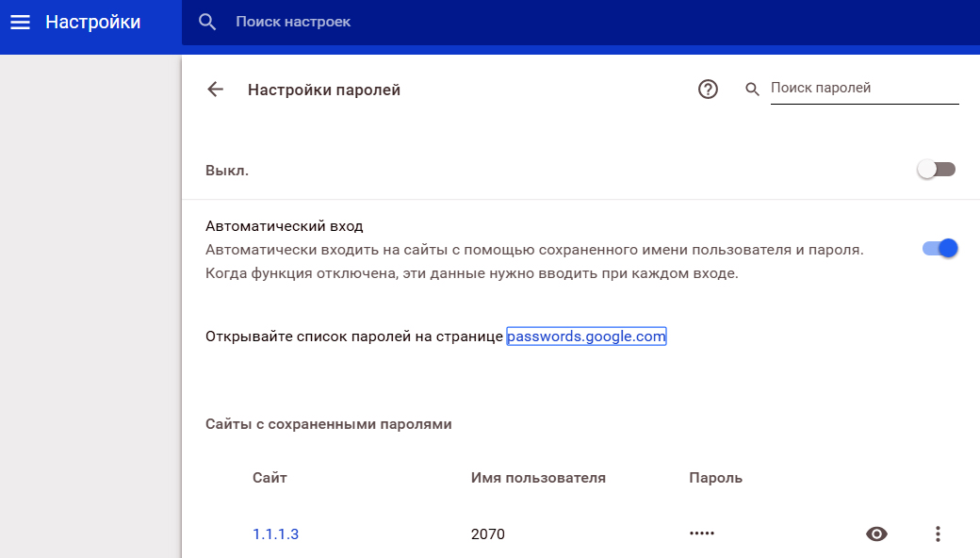Select the username 2070 entry
This screenshot has height=558, width=980.
pyautogui.click(x=487, y=534)
